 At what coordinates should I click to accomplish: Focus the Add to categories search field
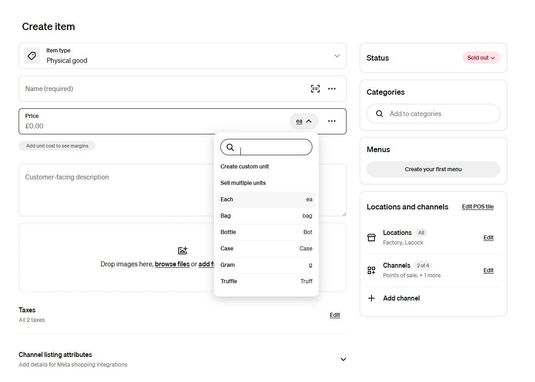click(433, 114)
